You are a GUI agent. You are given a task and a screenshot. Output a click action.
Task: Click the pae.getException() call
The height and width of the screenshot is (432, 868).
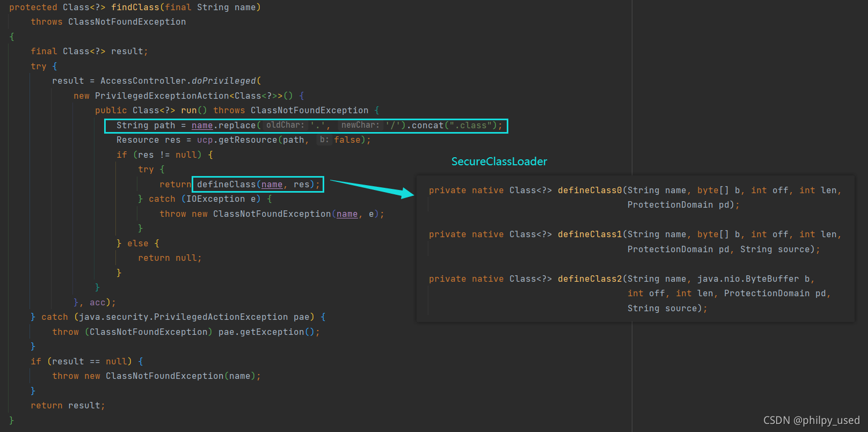(269, 332)
